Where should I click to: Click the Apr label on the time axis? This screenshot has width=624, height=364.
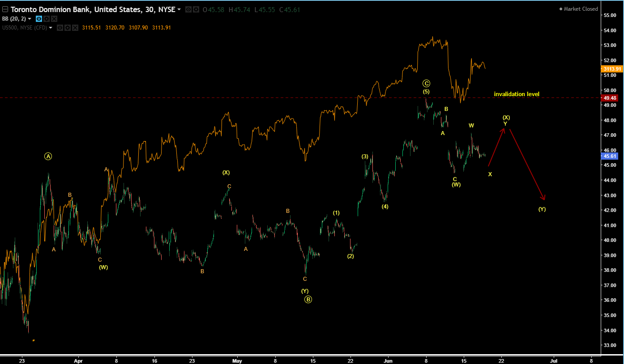pos(78,360)
